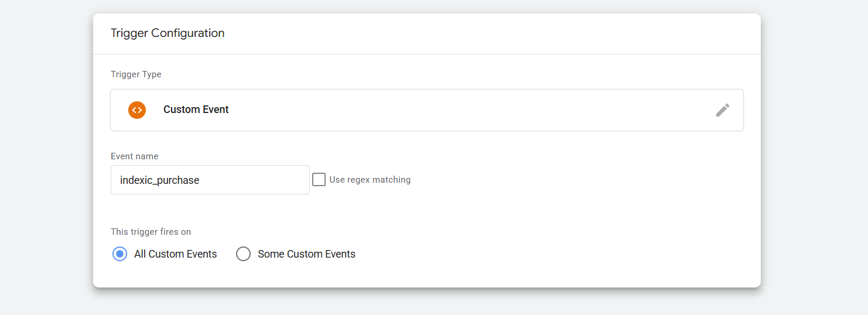Click the All Custom Events label text

click(175, 254)
